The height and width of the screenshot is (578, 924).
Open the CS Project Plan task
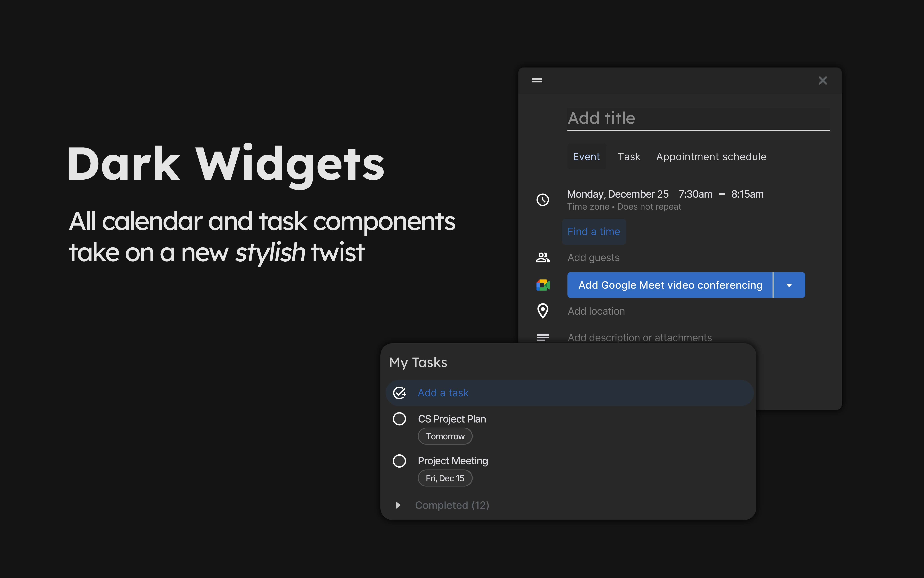[x=452, y=419]
